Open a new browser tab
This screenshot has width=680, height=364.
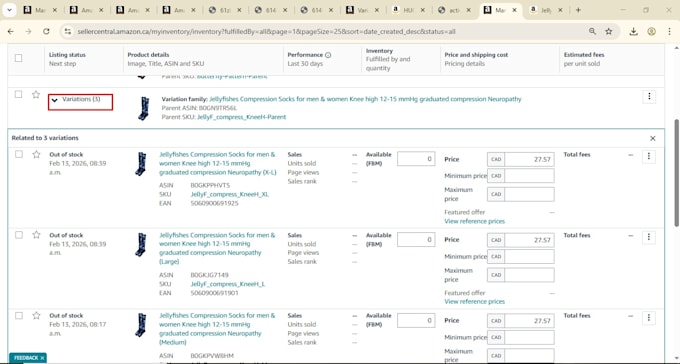pos(578,10)
